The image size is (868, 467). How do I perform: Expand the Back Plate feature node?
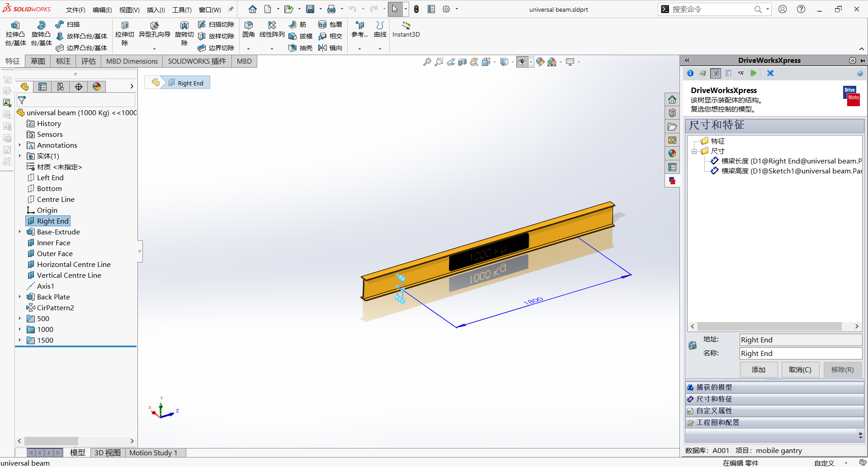pos(20,297)
